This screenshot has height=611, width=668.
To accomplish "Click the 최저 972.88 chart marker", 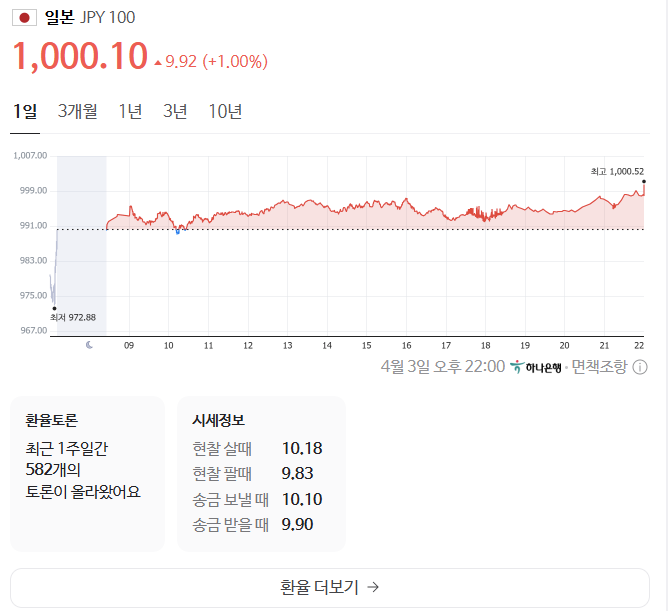I will [54, 308].
